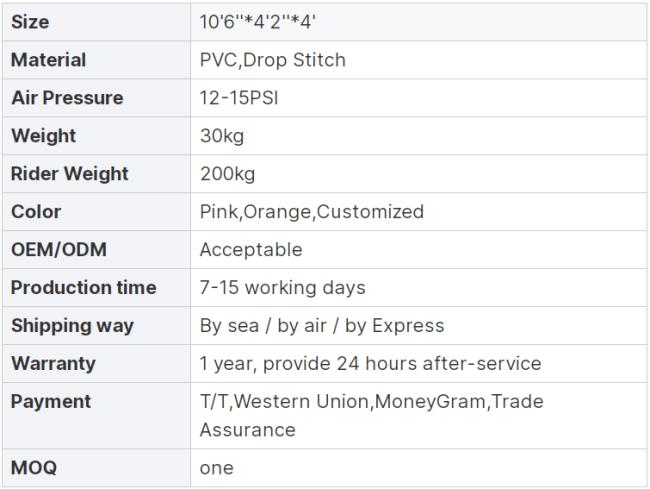Click the Size label cell
The height and width of the screenshot is (489, 650).
96,22
